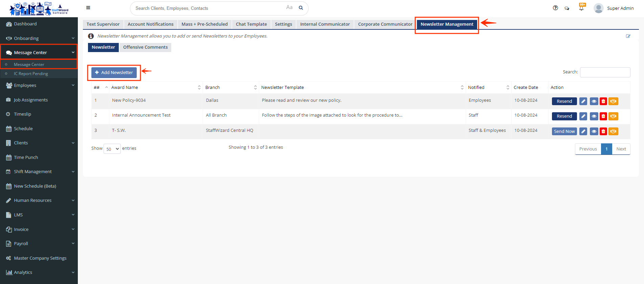Open the Corporate Communicator tab
644x284 pixels.
click(x=385, y=24)
